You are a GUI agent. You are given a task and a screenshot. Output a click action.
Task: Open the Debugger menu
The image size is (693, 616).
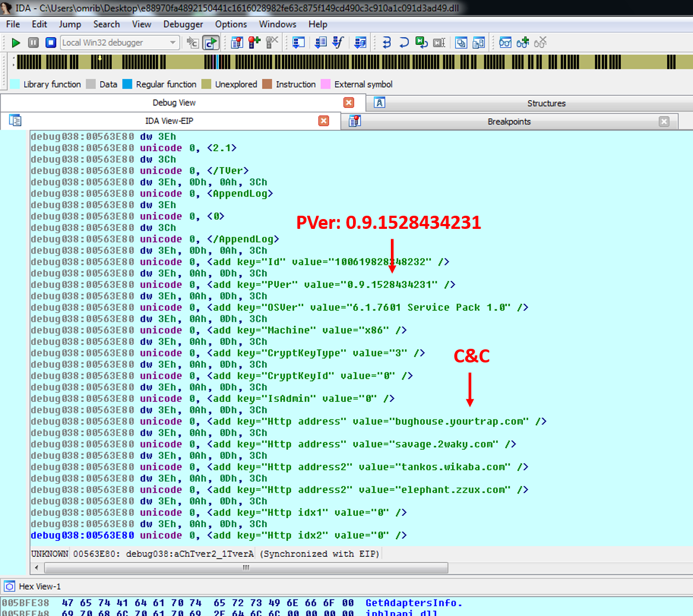click(183, 24)
